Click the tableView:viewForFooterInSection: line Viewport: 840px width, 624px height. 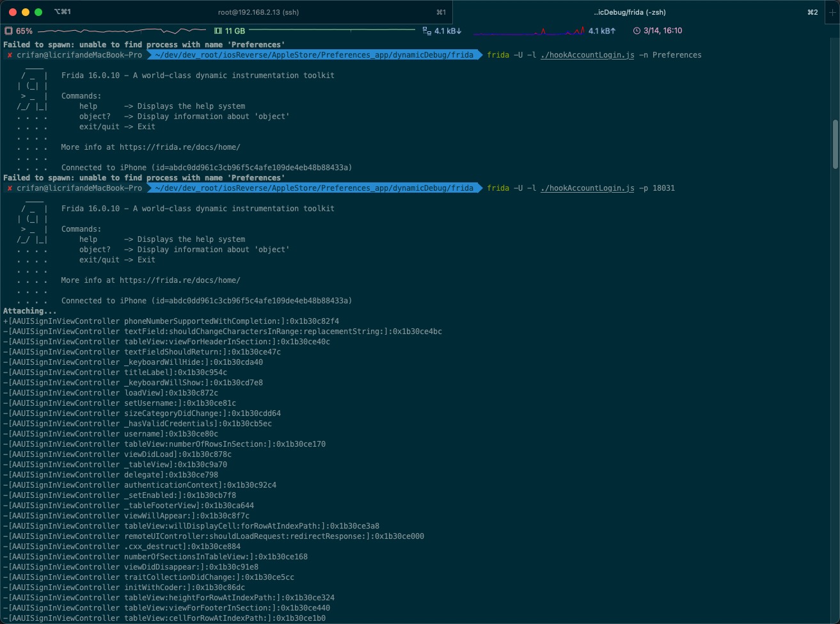pos(166,608)
